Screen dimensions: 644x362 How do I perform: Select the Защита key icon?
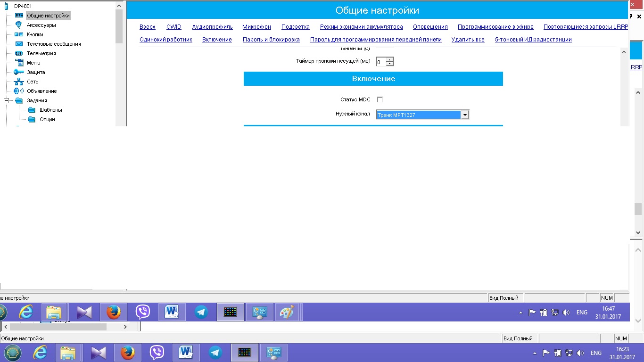[19, 72]
